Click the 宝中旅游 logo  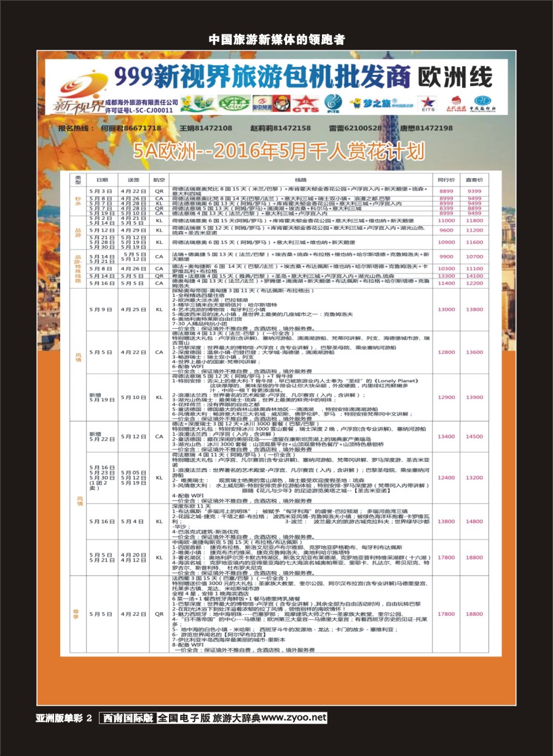tap(263, 103)
